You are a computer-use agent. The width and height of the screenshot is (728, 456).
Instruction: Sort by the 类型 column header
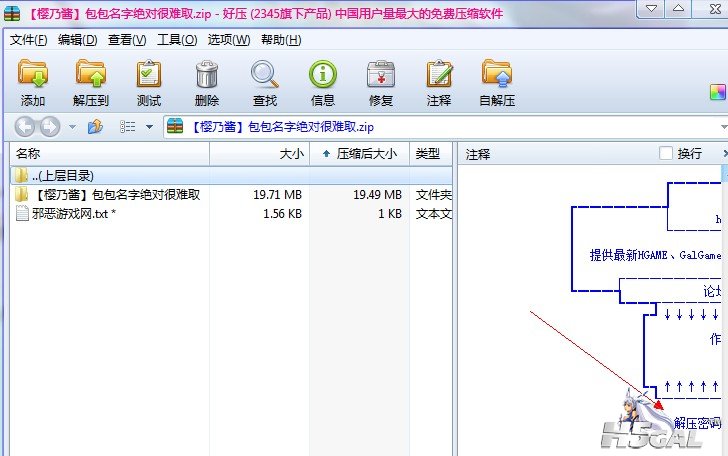(431, 153)
